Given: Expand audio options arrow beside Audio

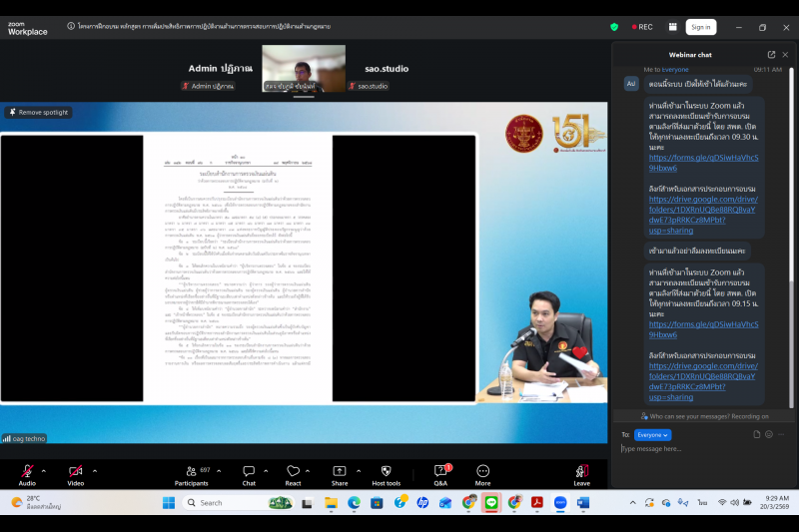Looking at the screenshot, I should (x=44, y=469).
